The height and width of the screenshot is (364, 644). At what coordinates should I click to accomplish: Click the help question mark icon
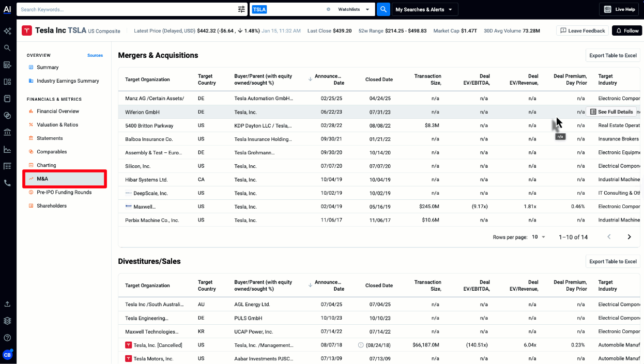(7, 338)
